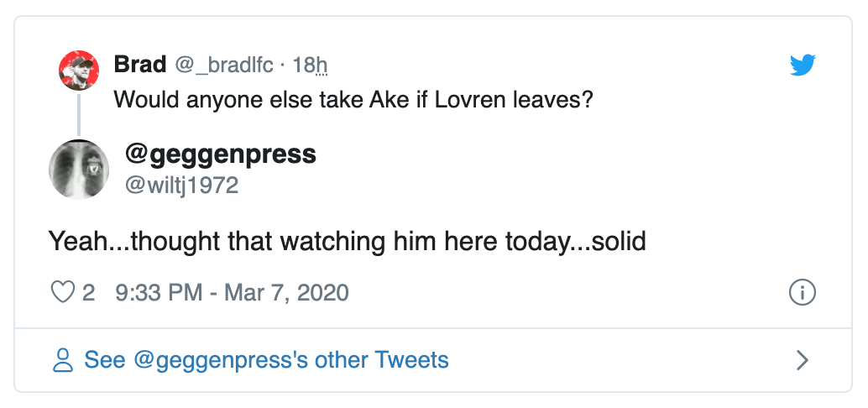Click the person icon in the footer
Screen dimensions: 868x408
pyautogui.click(x=63, y=360)
